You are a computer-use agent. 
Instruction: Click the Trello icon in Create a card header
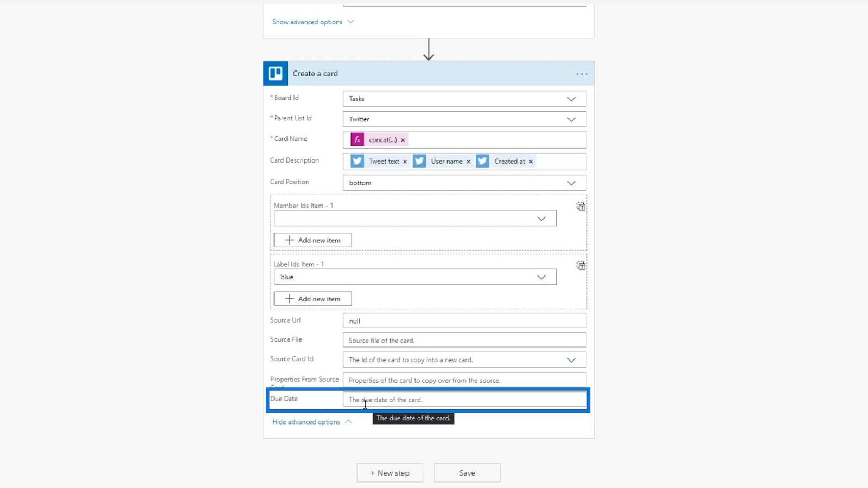pos(276,73)
